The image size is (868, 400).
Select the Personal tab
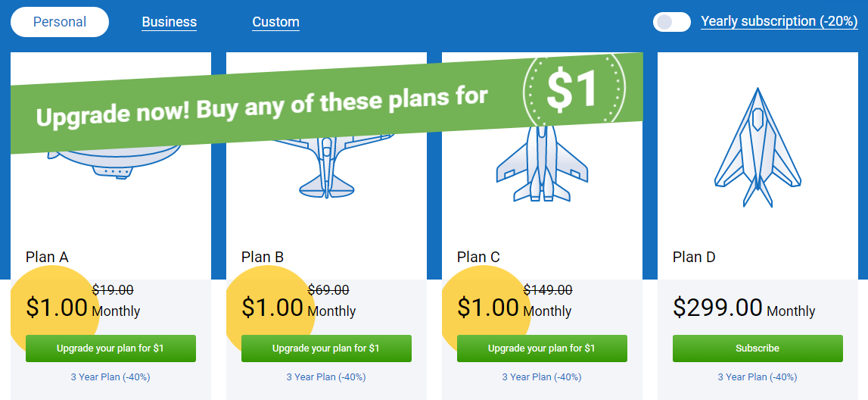click(x=60, y=22)
